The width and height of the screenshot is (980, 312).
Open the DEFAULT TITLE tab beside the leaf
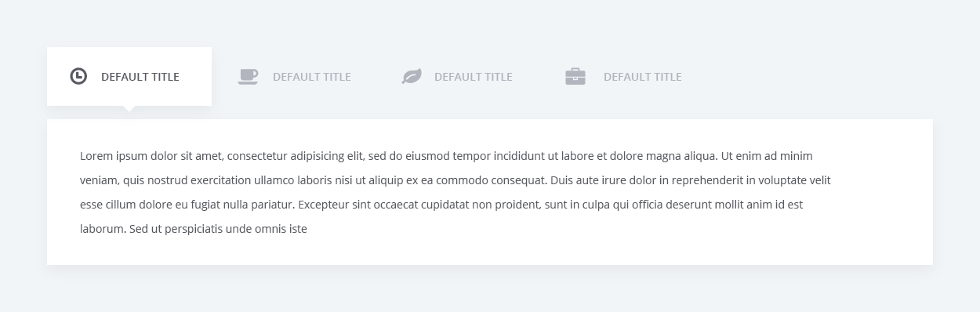tap(474, 77)
